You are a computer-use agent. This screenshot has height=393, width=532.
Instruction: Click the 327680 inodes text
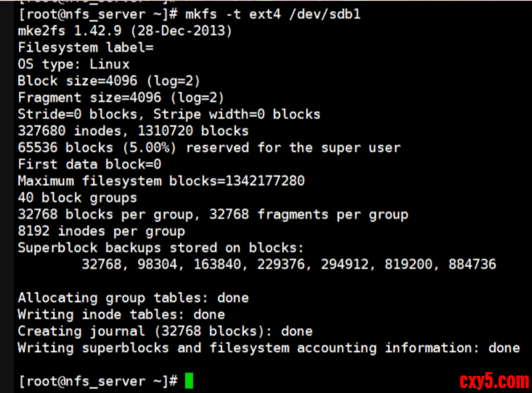pyautogui.click(x=73, y=131)
